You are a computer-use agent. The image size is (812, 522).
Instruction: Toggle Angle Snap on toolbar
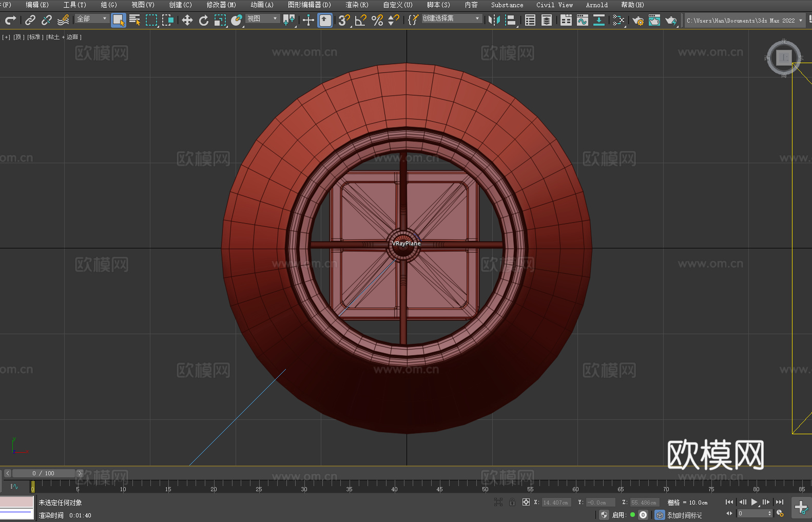pos(361,20)
